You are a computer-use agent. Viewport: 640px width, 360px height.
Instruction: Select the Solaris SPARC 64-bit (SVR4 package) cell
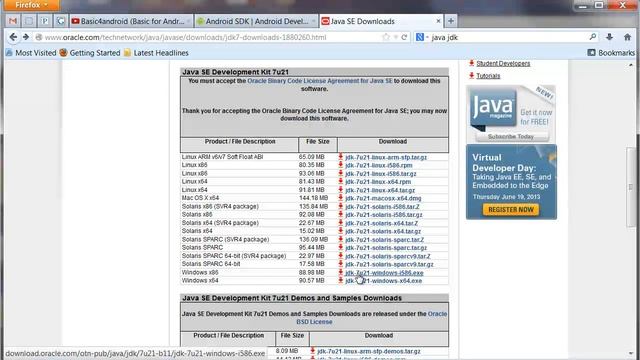point(234,256)
